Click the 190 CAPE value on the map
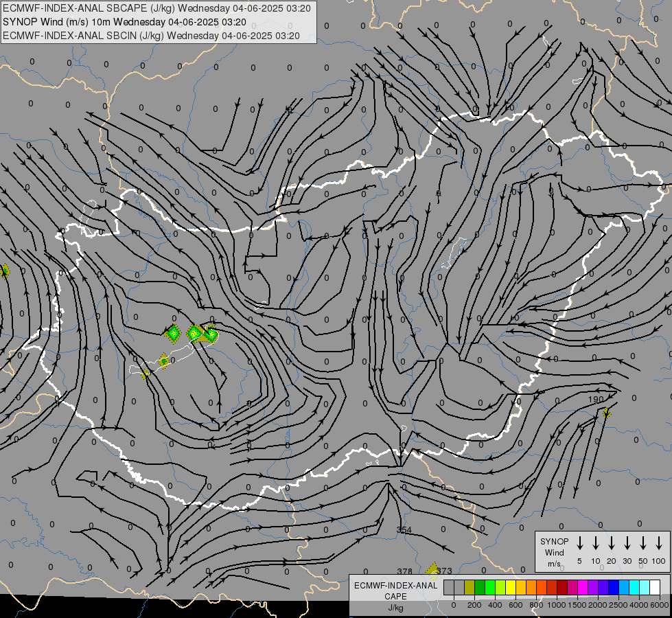The image size is (672, 618). click(x=596, y=399)
